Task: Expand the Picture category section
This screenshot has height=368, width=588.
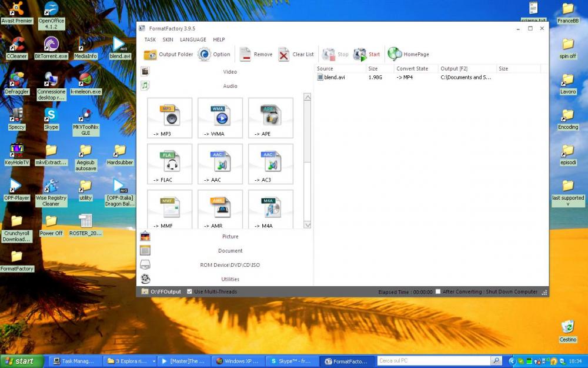Action: tap(230, 237)
